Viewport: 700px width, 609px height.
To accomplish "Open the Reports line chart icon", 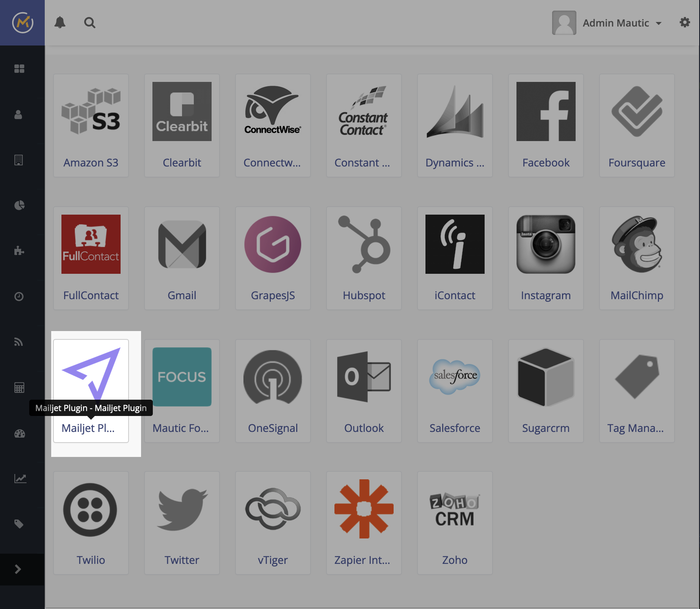I will [20, 479].
